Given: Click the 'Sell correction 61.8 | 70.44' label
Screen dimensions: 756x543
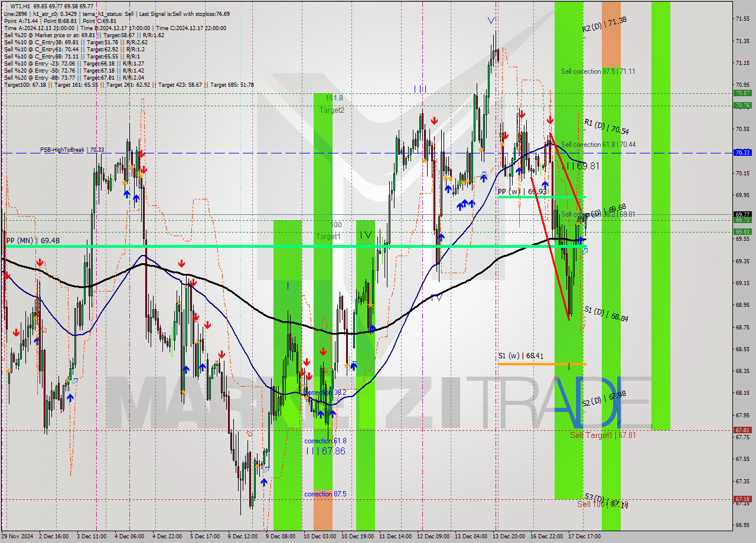Looking at the screenshot, I should click(x=598, y=145).
